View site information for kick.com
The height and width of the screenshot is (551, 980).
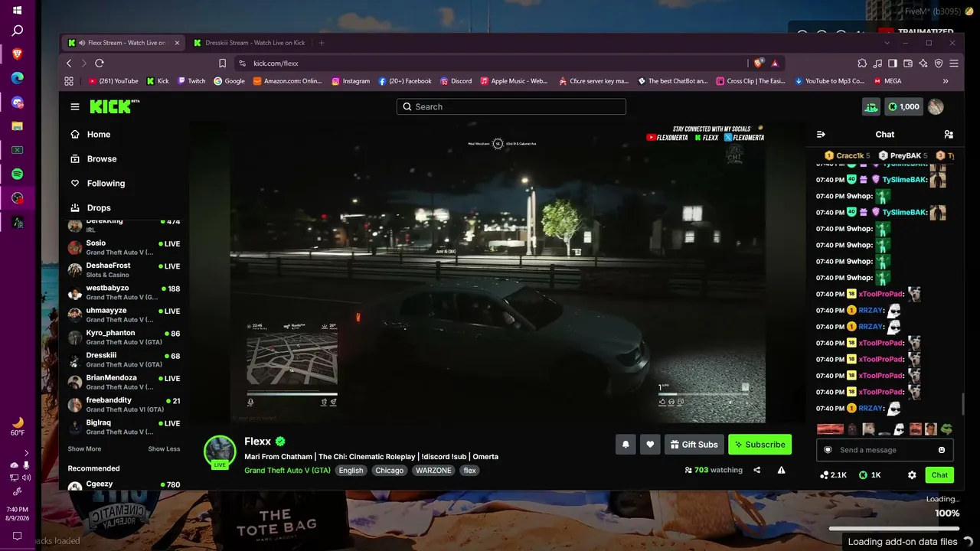click(x=243, y=64)
